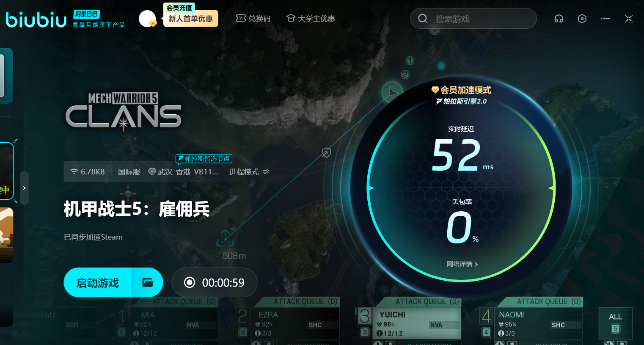Click the mode switch sliders icon
Viewport: 644px width, 345px height.
(266, 172)
